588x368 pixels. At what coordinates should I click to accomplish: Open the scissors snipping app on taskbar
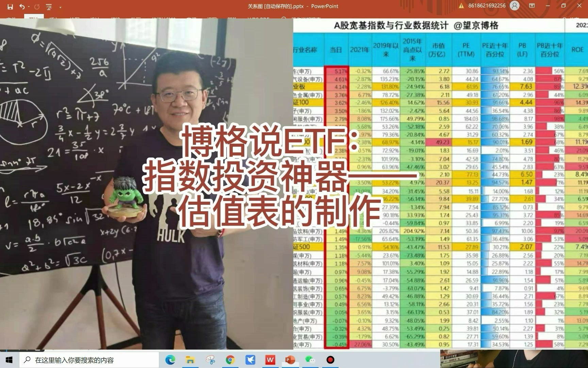click(210, 360)
